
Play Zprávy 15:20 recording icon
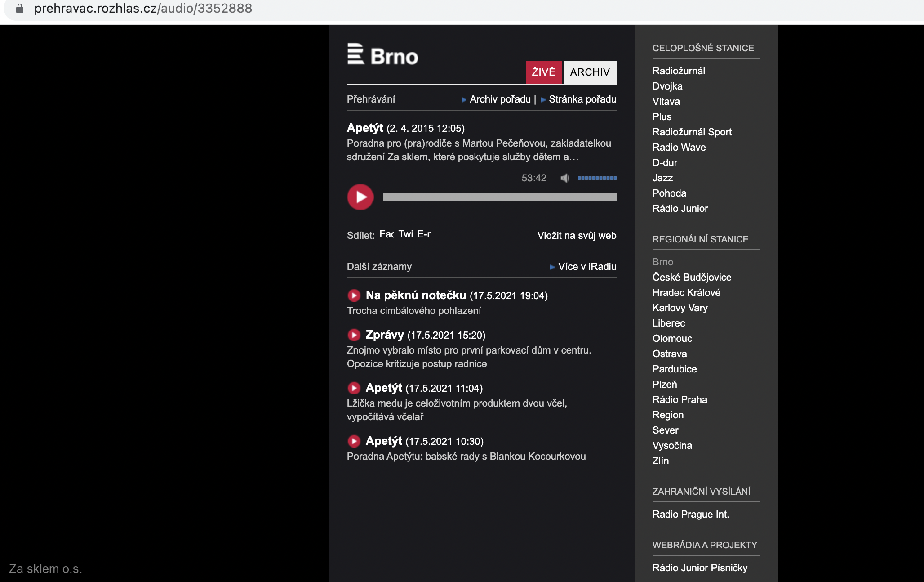tap(354, 335)
